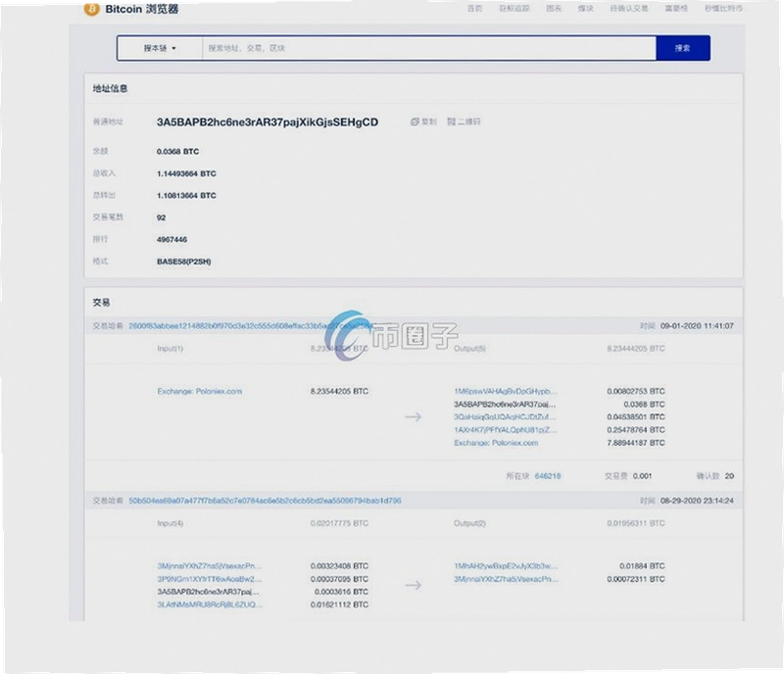
Task: Click the Bitcoin logo icon
Action: tap(91, 9)
